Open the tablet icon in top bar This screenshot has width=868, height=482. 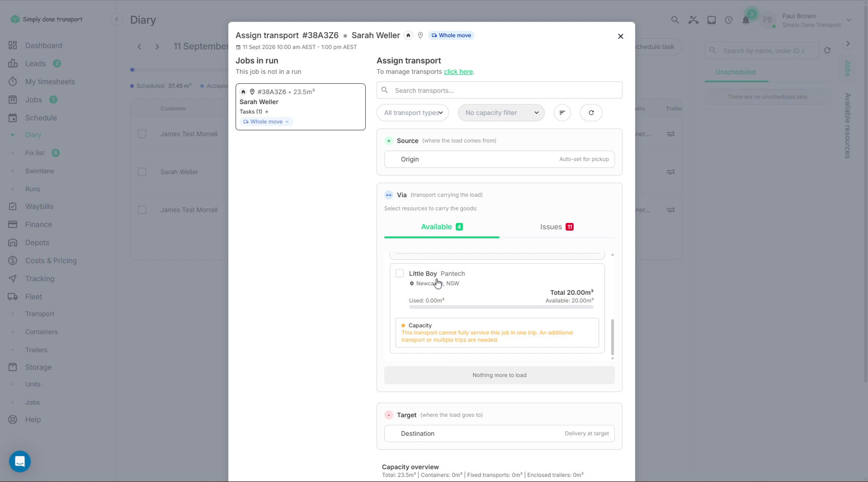[711, 20]
